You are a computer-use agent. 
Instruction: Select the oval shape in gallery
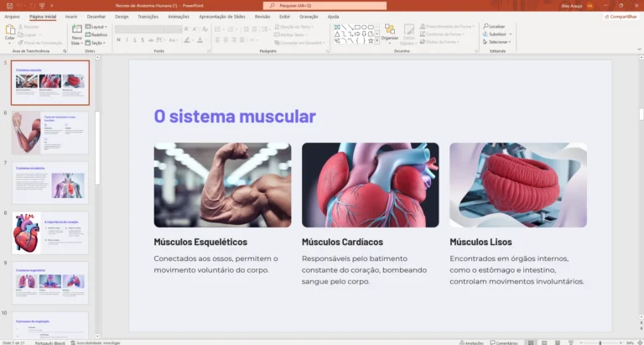click(364, 27)
